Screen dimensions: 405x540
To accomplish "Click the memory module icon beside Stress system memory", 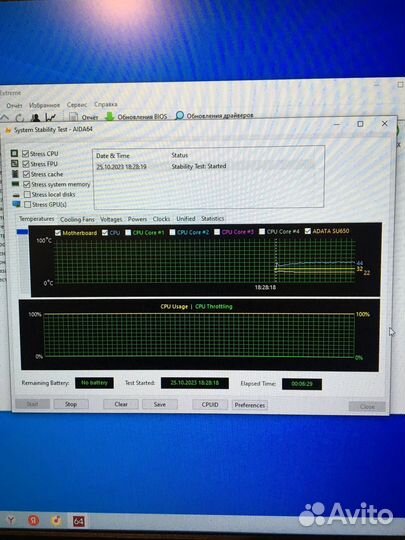I will click(x=15, y=184).
